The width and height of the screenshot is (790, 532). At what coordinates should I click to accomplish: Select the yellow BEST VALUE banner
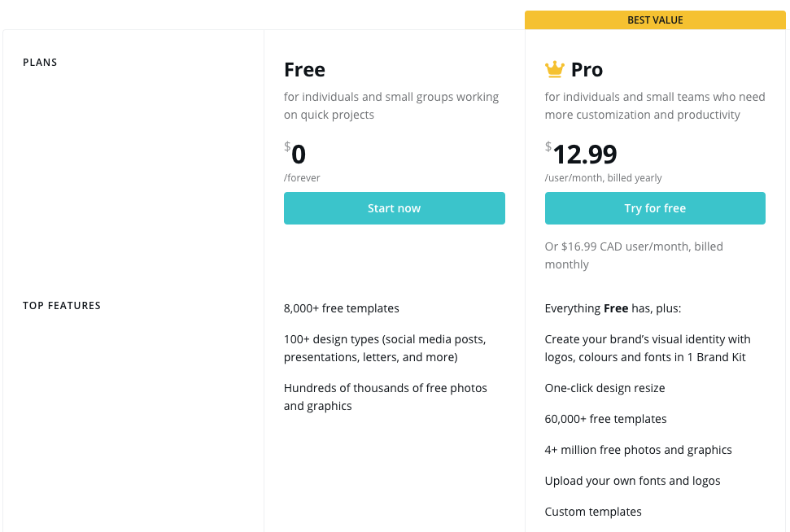pyautogui.click(x=655, y=20)
